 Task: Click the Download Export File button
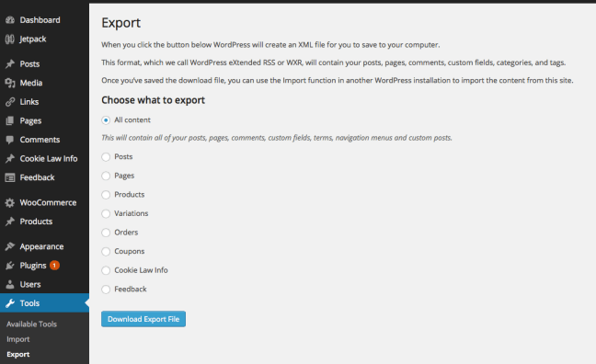point(143,319)
